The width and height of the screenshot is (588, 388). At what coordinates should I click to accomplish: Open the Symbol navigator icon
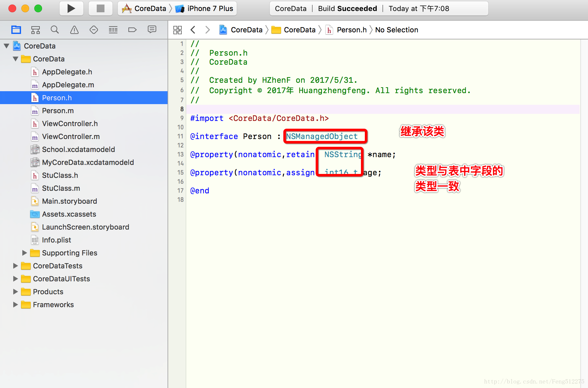36,30
